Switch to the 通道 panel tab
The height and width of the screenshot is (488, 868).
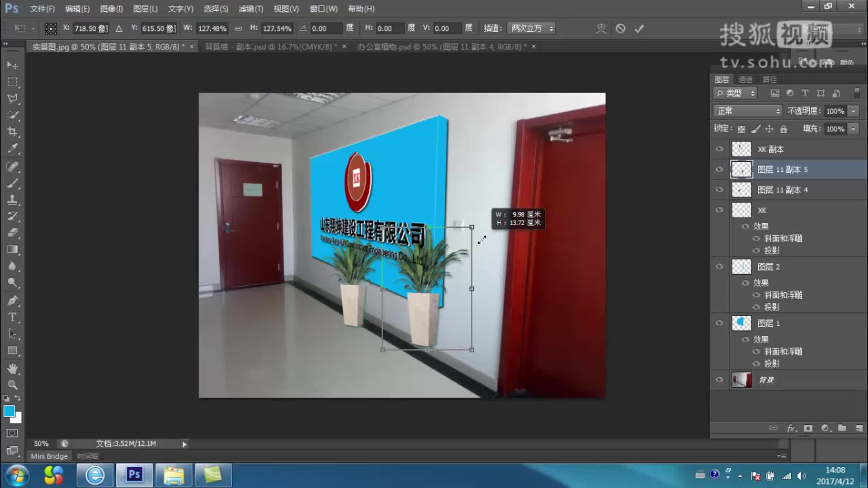(745, 79)
